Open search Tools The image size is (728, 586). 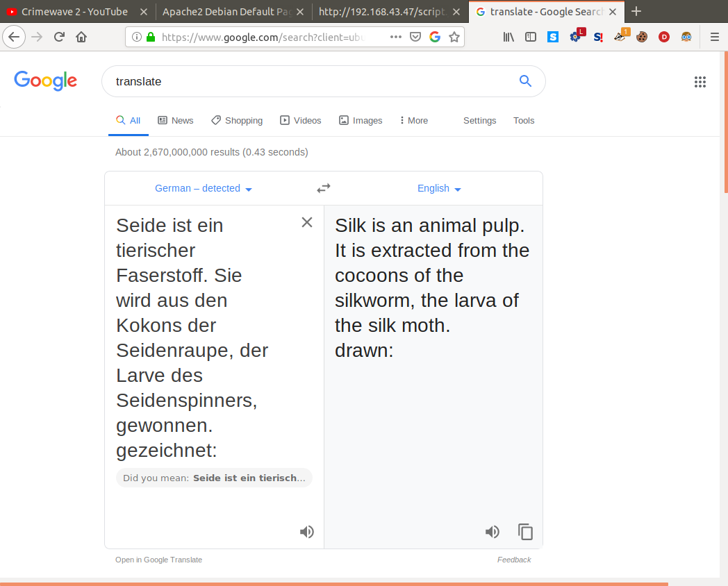[524, 121]
